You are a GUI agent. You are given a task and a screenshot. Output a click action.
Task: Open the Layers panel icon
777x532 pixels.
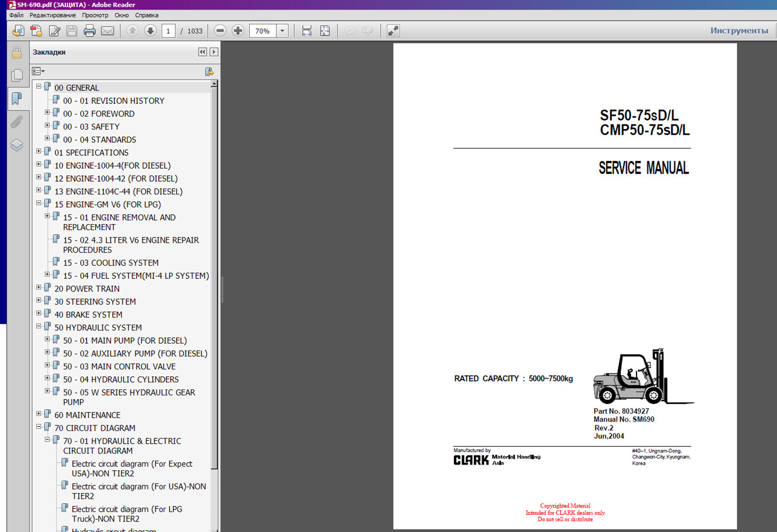point(17,145)
